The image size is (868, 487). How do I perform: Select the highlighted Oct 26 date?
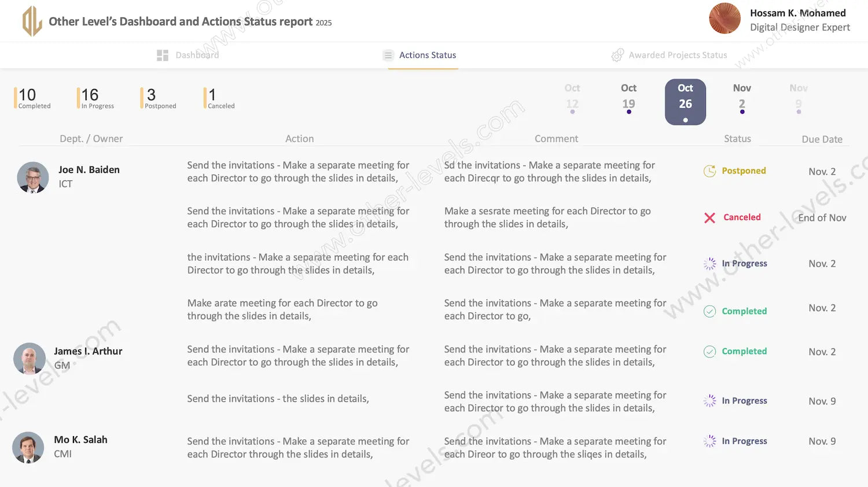685,102
